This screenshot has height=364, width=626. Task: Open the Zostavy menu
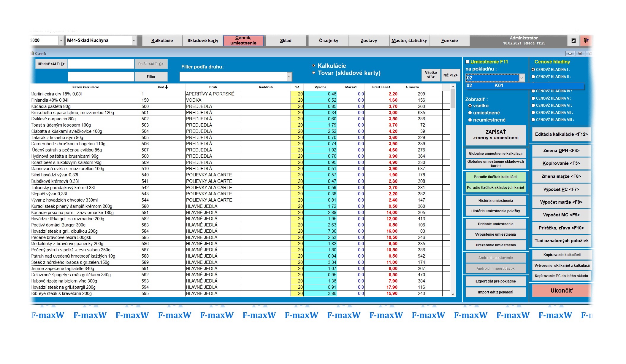click(x=369, y=41)
